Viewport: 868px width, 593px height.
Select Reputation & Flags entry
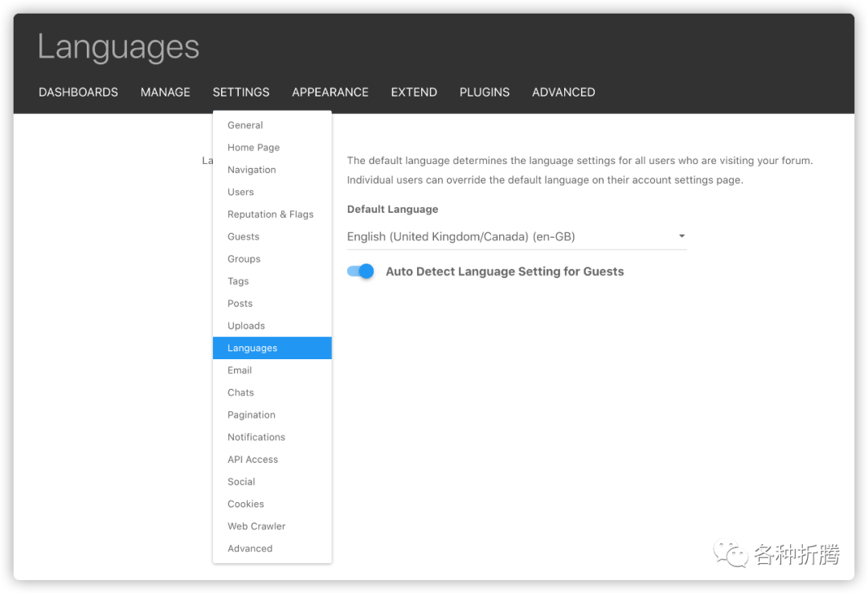click(x=272, y=215)
